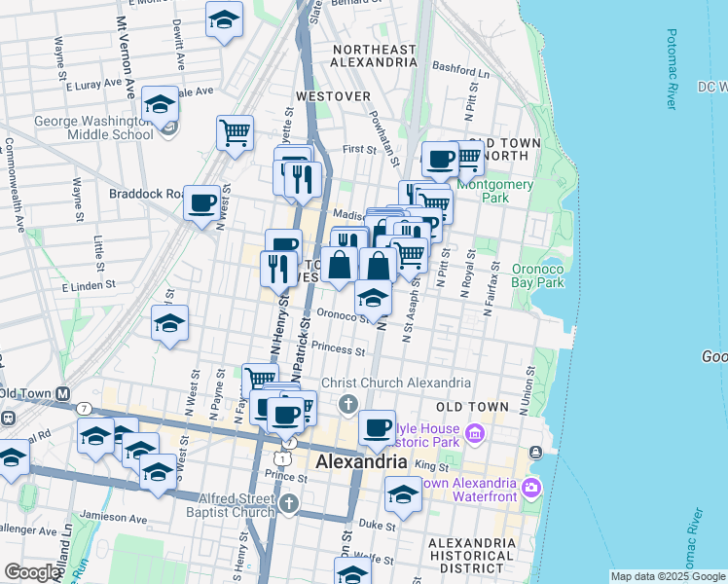Select the school marker at George Washington Middle School
This screenshot has height=584, width=728.
[161, 107]
